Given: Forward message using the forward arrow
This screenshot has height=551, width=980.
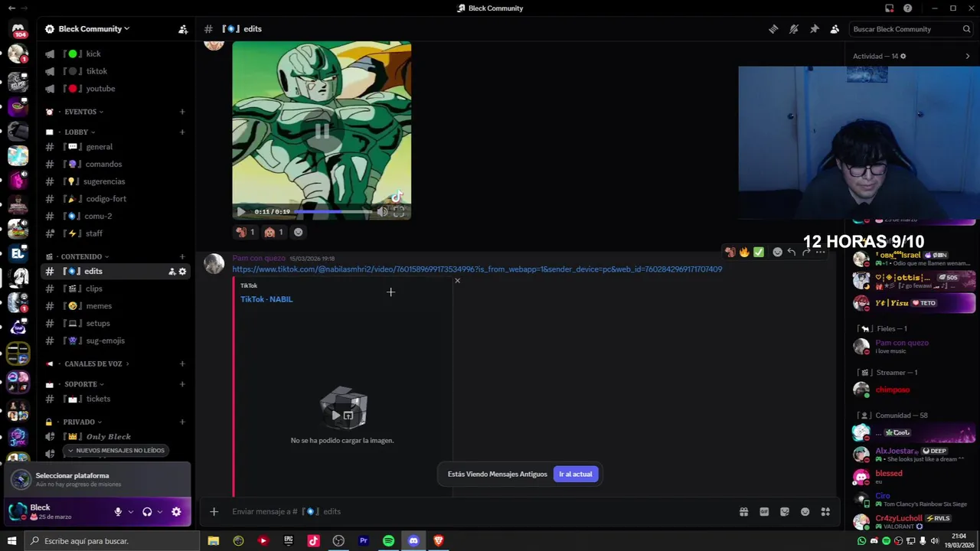Looking at the screenshot, I should 806,252.
